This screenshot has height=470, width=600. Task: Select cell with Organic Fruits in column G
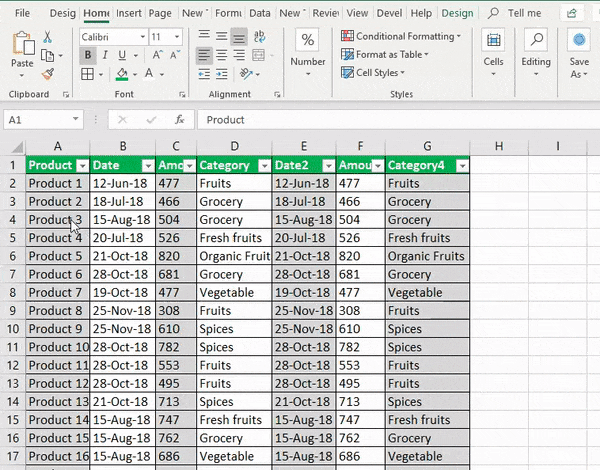click(427, 256)
